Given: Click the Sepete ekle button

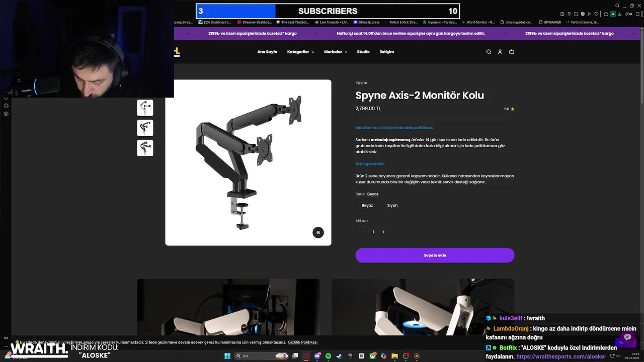Looking at the screenshot, I should (x=435, y=255).
